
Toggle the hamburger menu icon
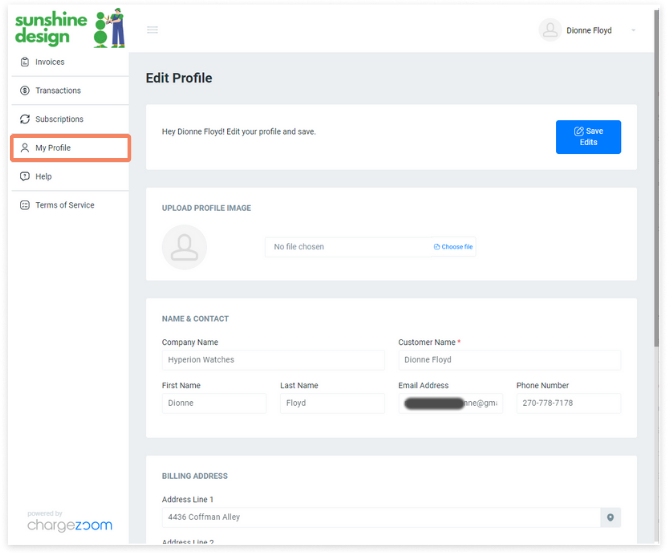pyautogui.click(x=153, y=30)
